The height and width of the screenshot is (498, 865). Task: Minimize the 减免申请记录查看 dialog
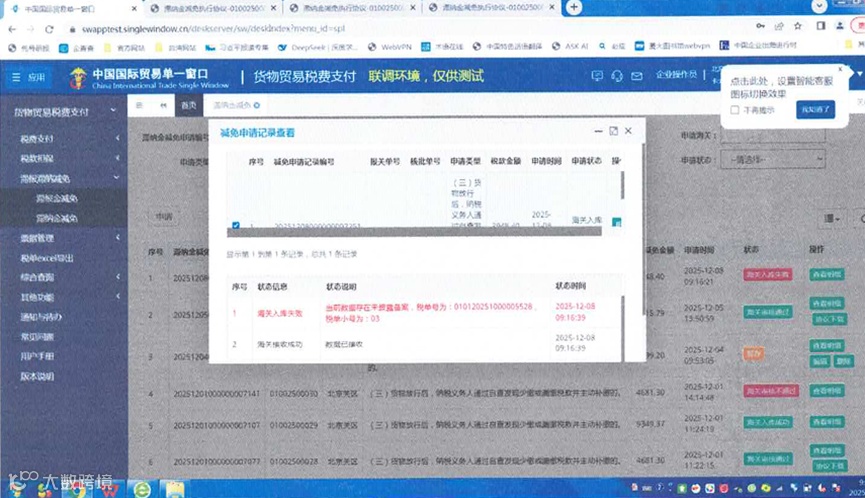(x=599, y=131)
